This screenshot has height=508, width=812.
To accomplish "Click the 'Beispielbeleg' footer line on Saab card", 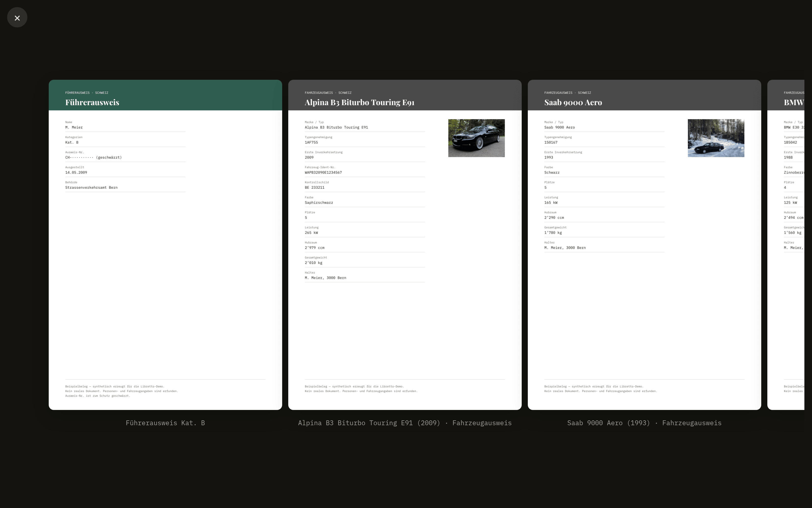I will point(594,386).
